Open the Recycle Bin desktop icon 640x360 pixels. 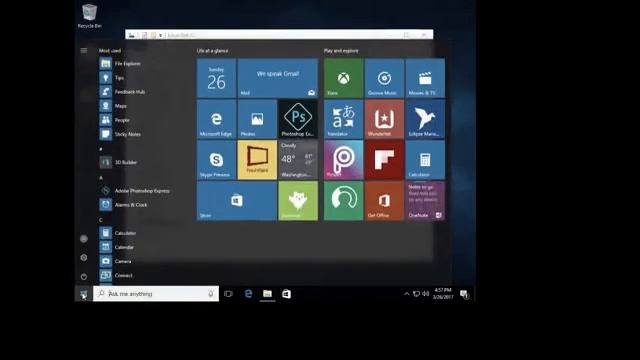click(89, 16)
